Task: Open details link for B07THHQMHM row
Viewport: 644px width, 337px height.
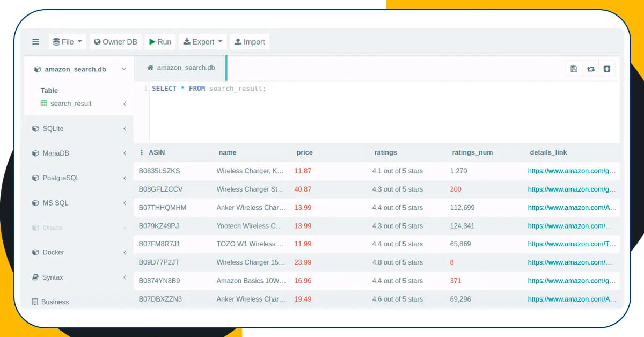Action: coord(572,208)
